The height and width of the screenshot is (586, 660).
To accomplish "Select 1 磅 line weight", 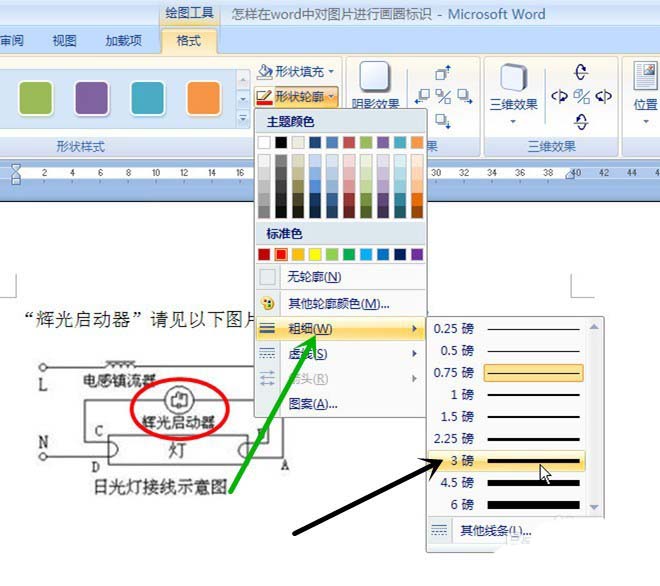I will (x=507, y=394).
